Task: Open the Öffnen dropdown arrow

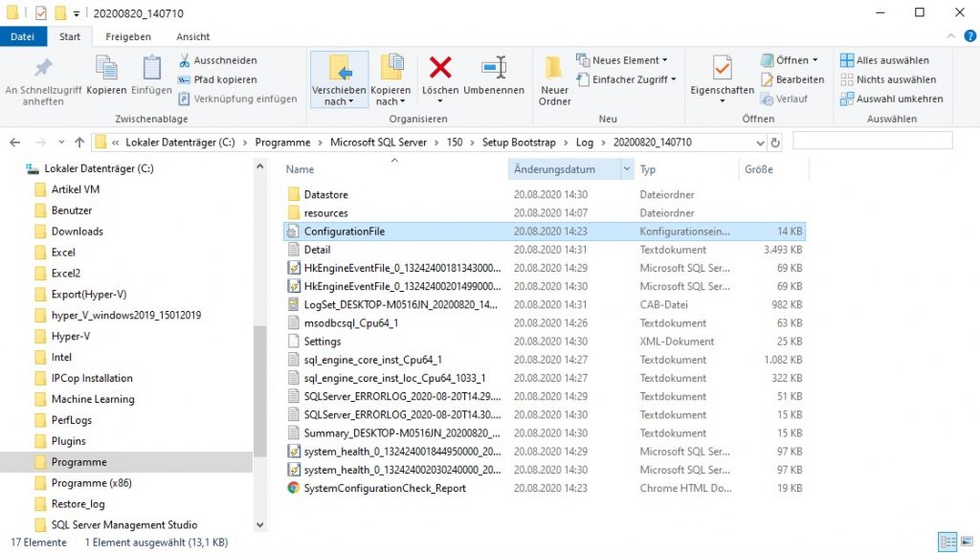Action: [x=815, y=60]
